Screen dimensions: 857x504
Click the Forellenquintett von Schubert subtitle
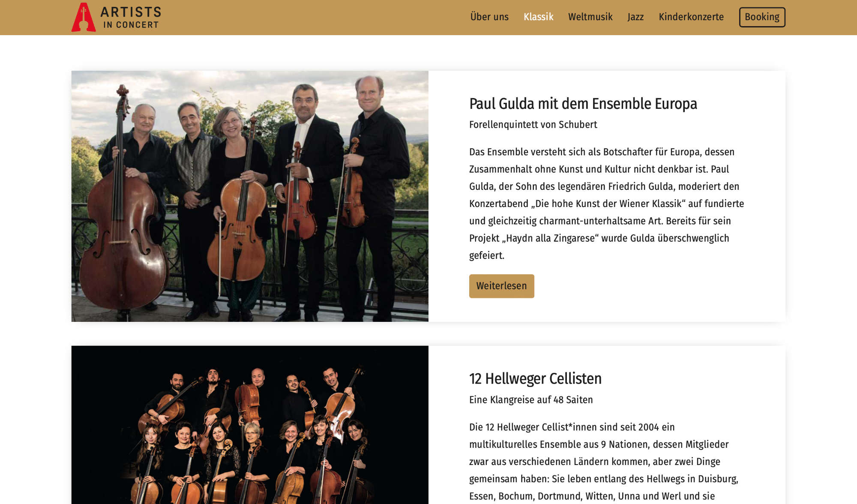click(x=533, y=125)
